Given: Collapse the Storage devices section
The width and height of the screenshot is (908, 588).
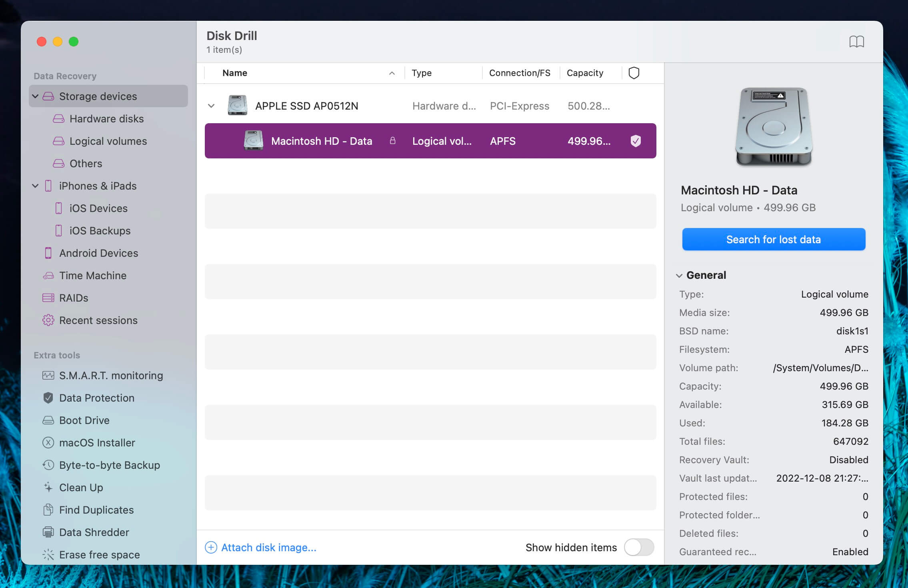Looking at the screenshot, I should point(35,96).
